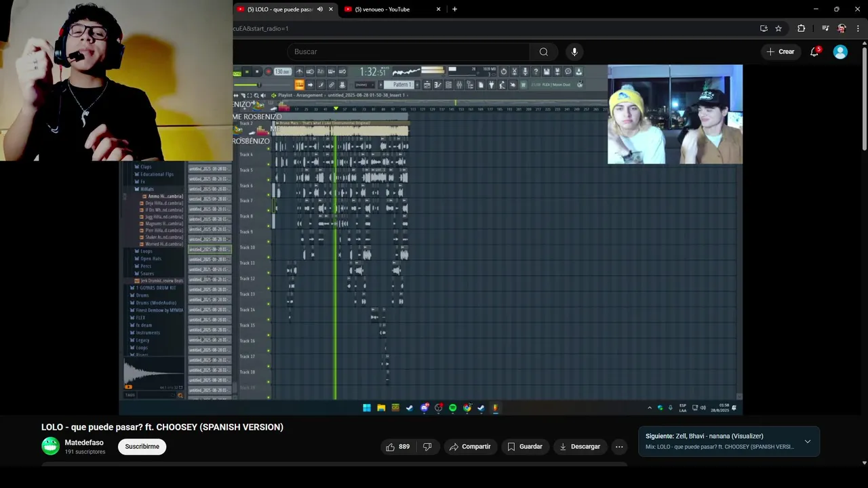Open the Matedefaso channel link
Viewport: 868px width, 488px height.
[x=84, y=443]
